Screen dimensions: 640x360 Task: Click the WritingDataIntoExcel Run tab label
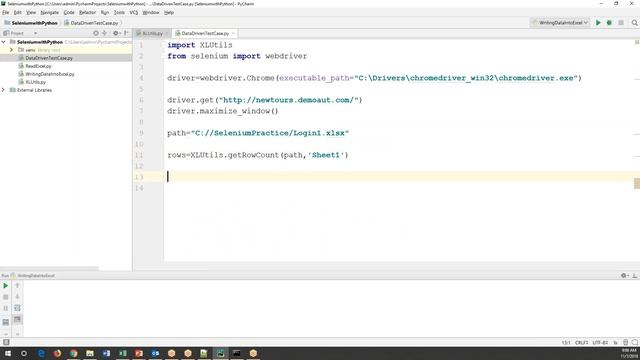point(36,276)
